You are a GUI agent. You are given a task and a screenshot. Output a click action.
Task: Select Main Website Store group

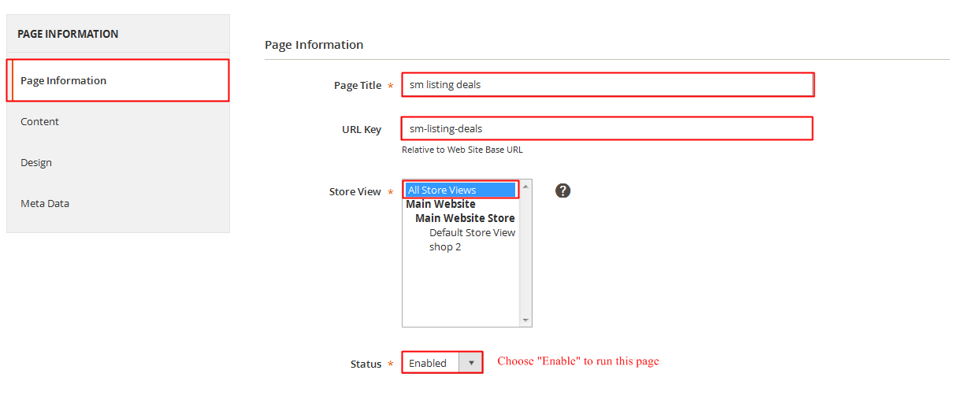tap(465, 218)
